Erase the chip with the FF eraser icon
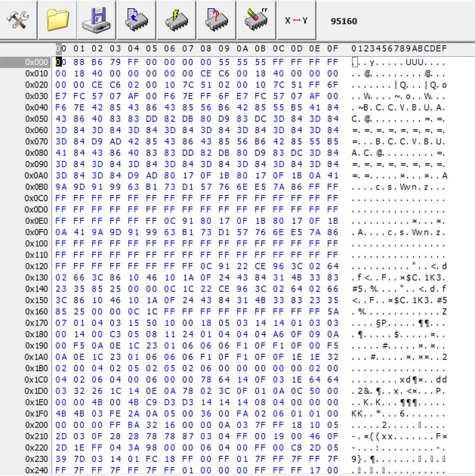The image size is (475, 476). coord(256,20)
